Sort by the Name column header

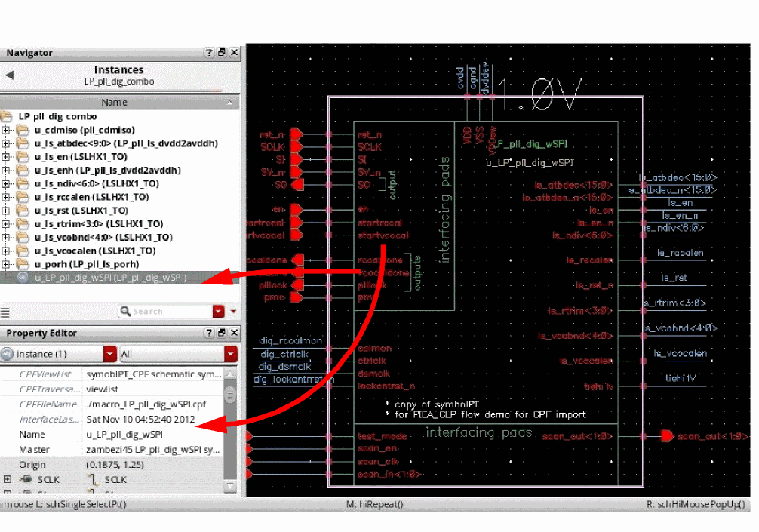[x=114, y=102]
